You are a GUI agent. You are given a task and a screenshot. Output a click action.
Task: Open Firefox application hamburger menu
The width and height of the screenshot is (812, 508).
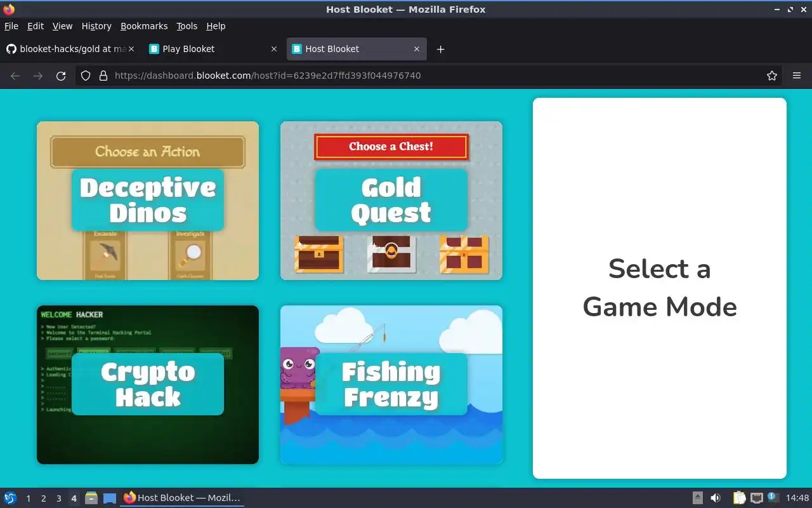click(x=797, y=76)
